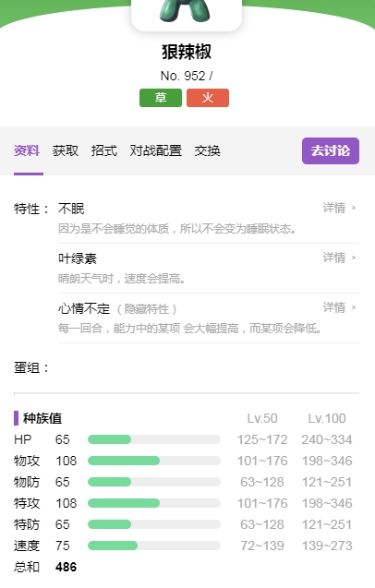Viewport: 375px width, 588px height.
Task: Click the 速度 stat progress bar
Action: (154, 546)
